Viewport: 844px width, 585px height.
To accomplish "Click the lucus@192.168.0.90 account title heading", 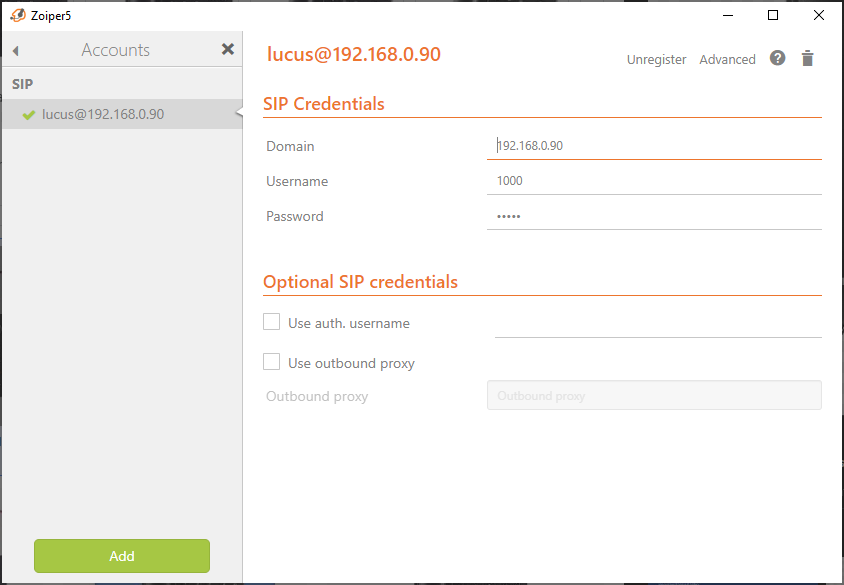I will (353, 55).
